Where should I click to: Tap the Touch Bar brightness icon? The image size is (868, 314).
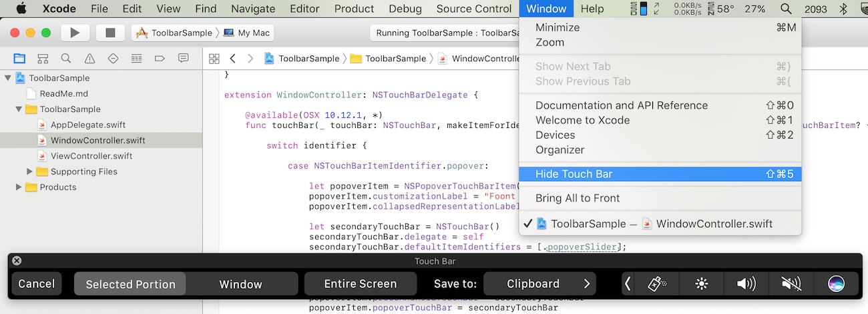click(701, 284)
